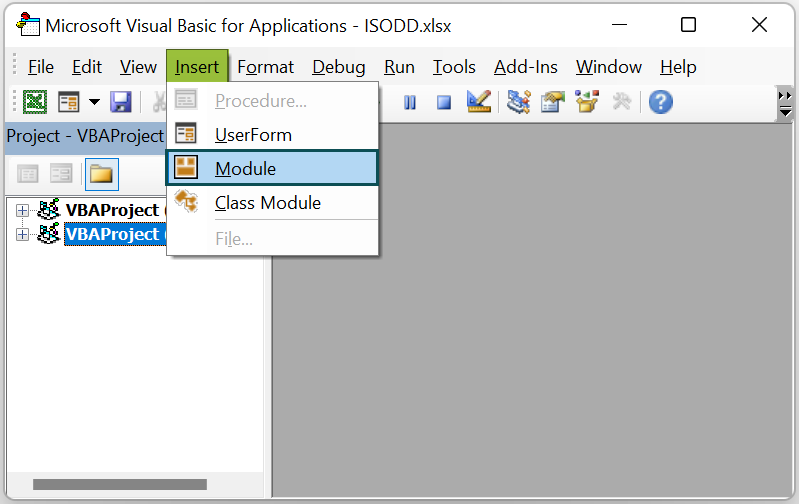Click the Insert UserForm toolbar icon

click(68, 102)
